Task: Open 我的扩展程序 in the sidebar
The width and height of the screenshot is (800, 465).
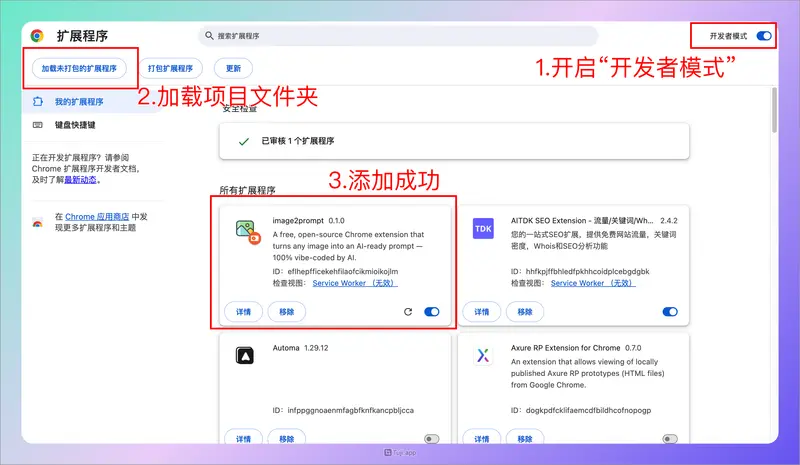Action: point(78,102)
